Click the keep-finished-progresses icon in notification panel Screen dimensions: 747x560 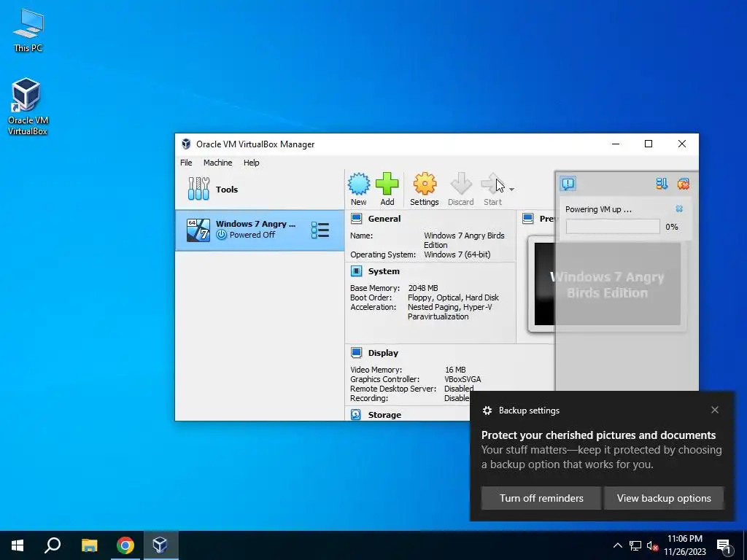click(x=662, y=183)
